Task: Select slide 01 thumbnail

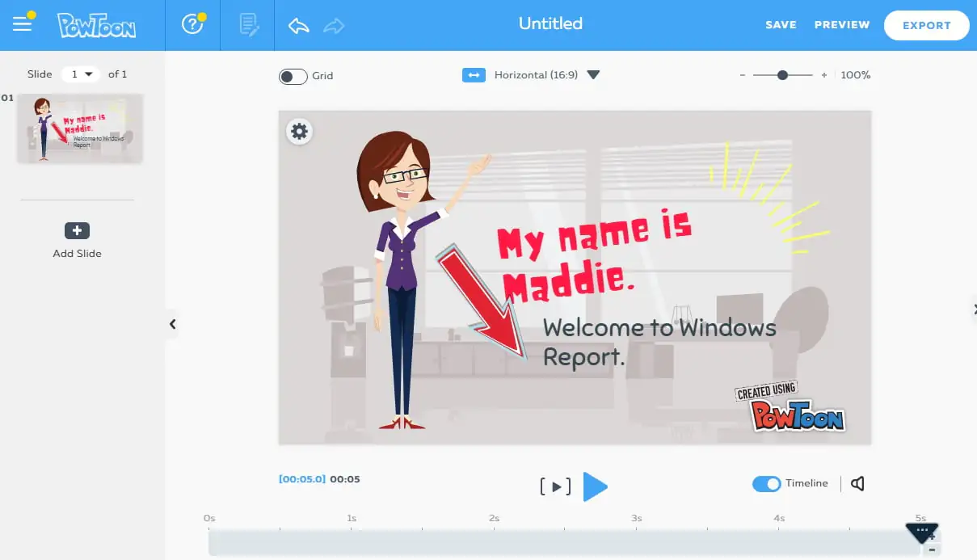Action: click(x=80, y=128)
